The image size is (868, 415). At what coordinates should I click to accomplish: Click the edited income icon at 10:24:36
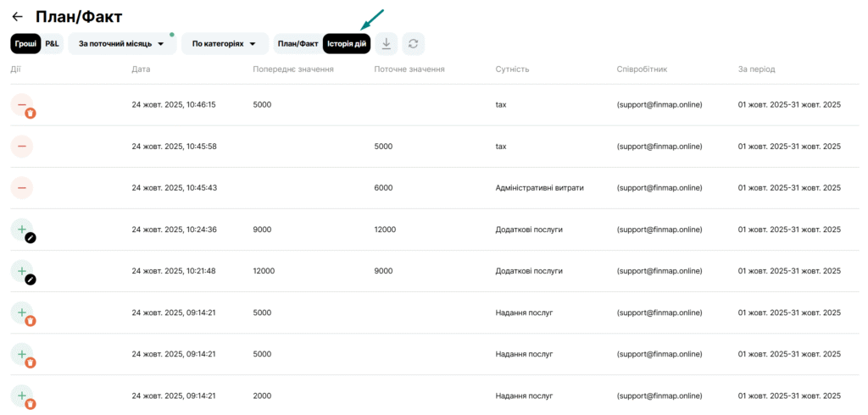pos(22,230)
